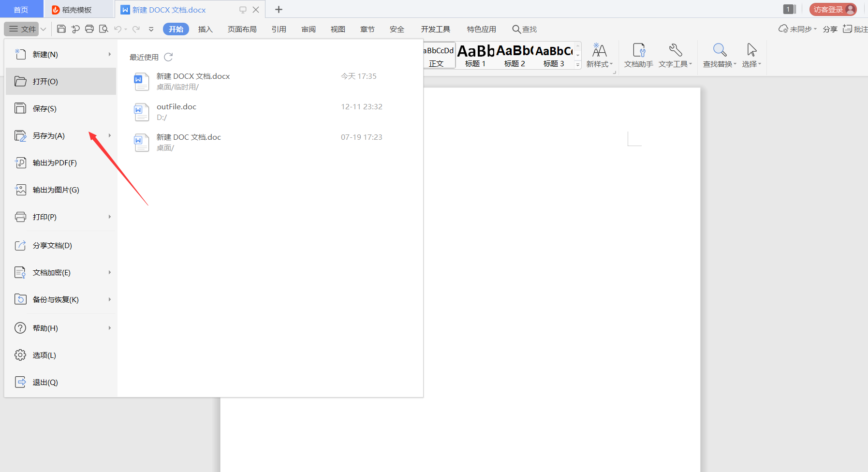This screenshot has height=472, width=868.
Task: Switch to the 插入 ribbon tab
Action: [x=206, y=29]
